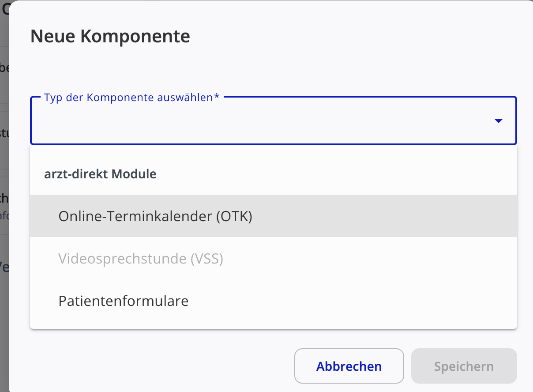This screenshot has height=392, width=533.
Task: Cancel the dialog with Abbrechen
Action: tap(349, 366)
